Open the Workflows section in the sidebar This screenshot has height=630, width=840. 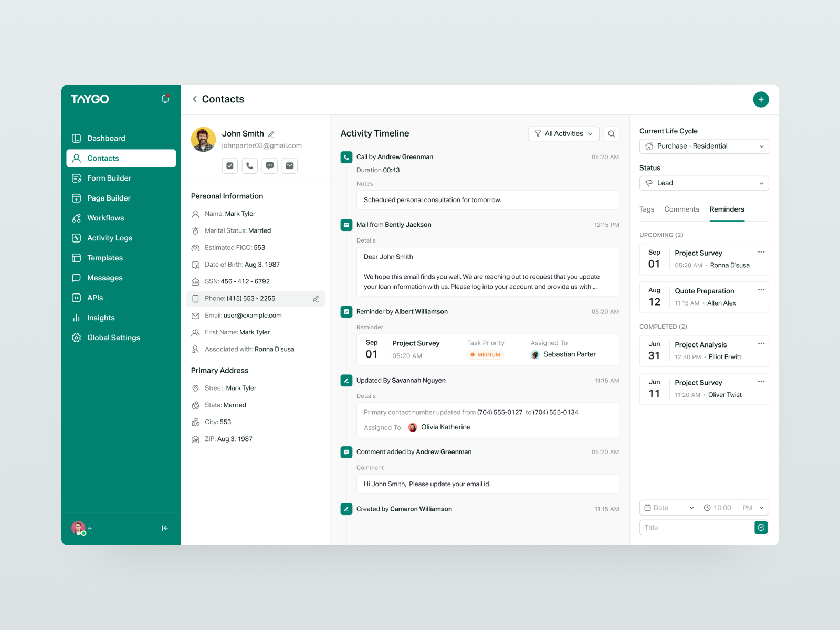[105, 218]
